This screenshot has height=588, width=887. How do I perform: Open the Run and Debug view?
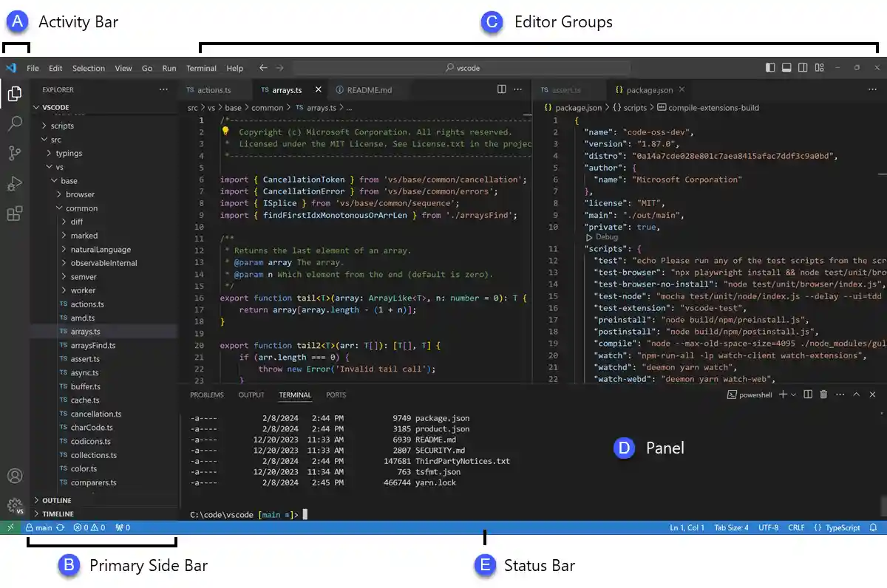pyautogui.click(x=16, y=182)
